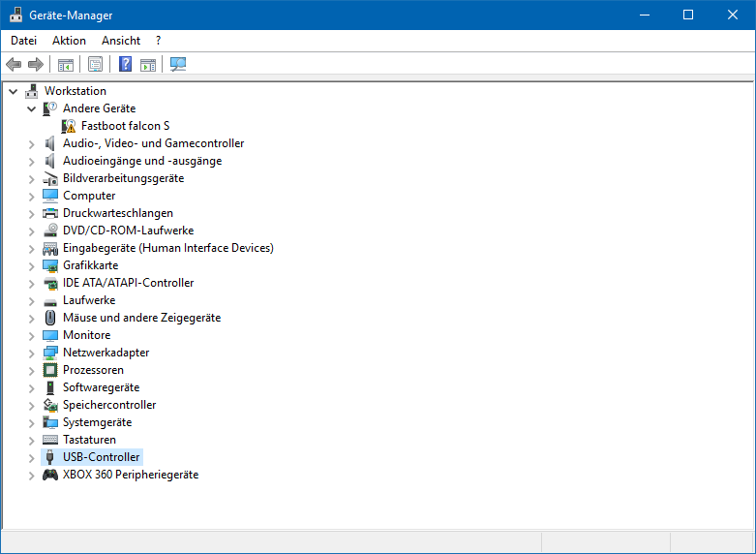The width and height of the screenshot is (756, 554).
Task: Click the Speichercontroller icon
Action: click(50, 405)
